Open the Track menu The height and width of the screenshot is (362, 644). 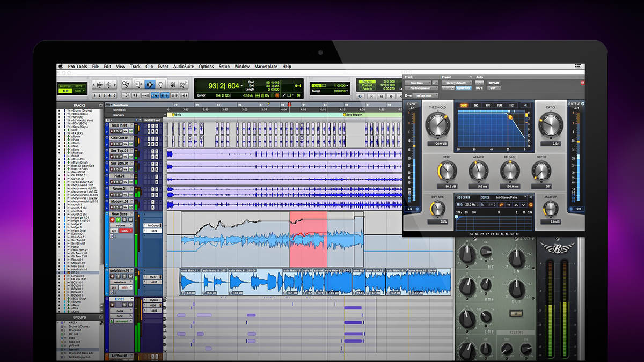tap(135, 67)
